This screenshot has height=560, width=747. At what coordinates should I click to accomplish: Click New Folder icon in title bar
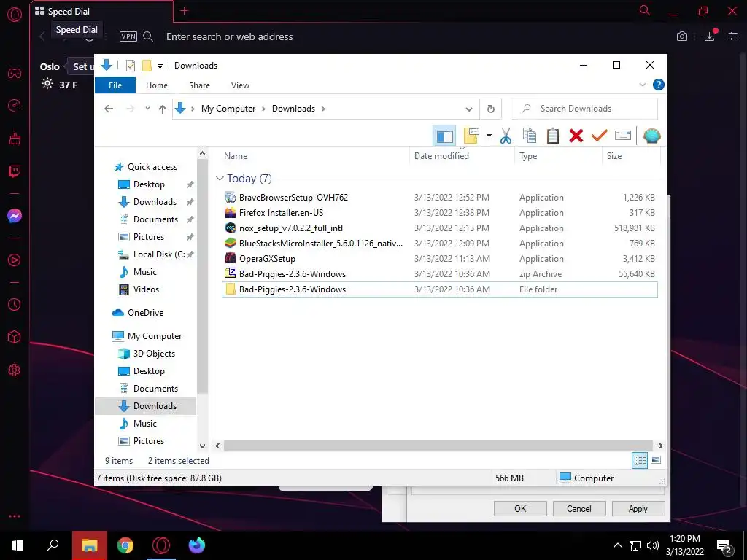(147, 66)
